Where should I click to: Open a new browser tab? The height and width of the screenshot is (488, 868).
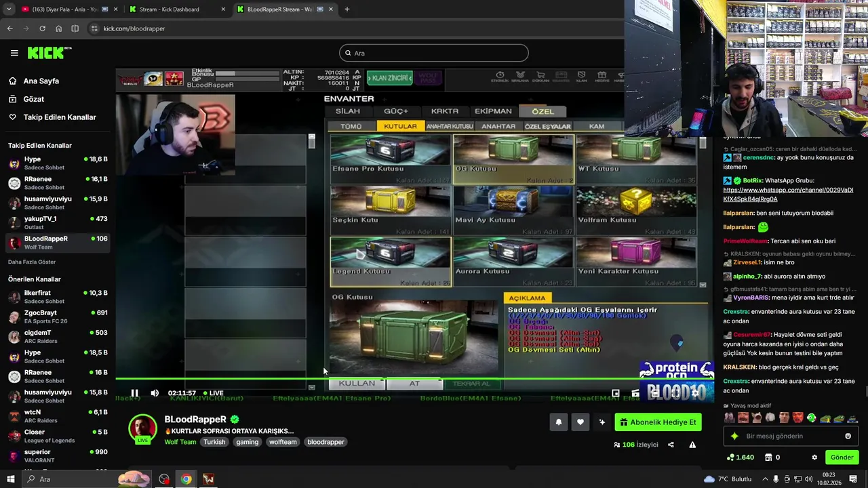[347, 9]
